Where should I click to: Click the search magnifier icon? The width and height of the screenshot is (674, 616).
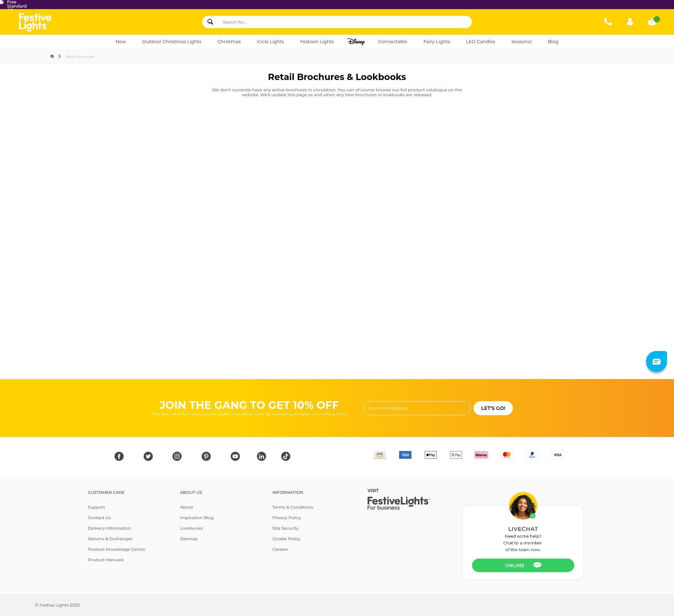[x=210, y=22]
